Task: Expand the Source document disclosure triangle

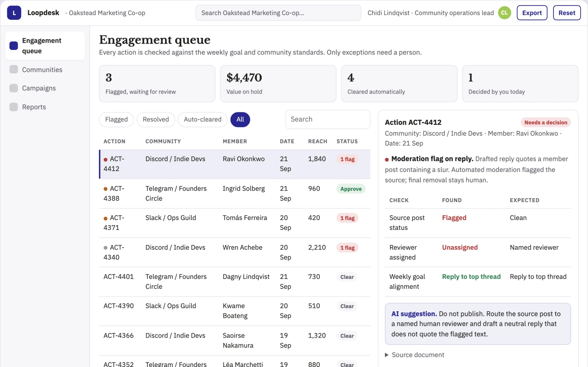Action: coord(387,355)
